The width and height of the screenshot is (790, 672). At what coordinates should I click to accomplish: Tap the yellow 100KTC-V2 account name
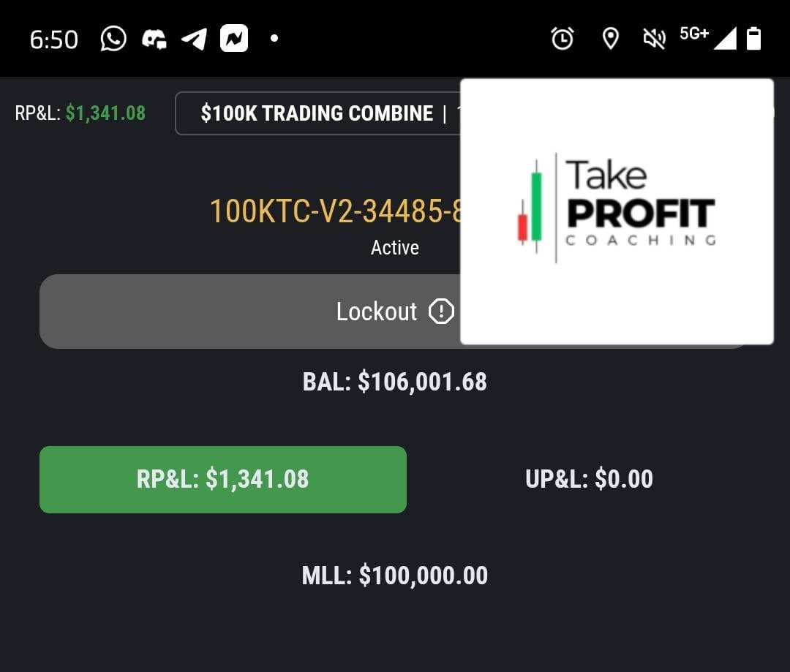pos(335,212)
